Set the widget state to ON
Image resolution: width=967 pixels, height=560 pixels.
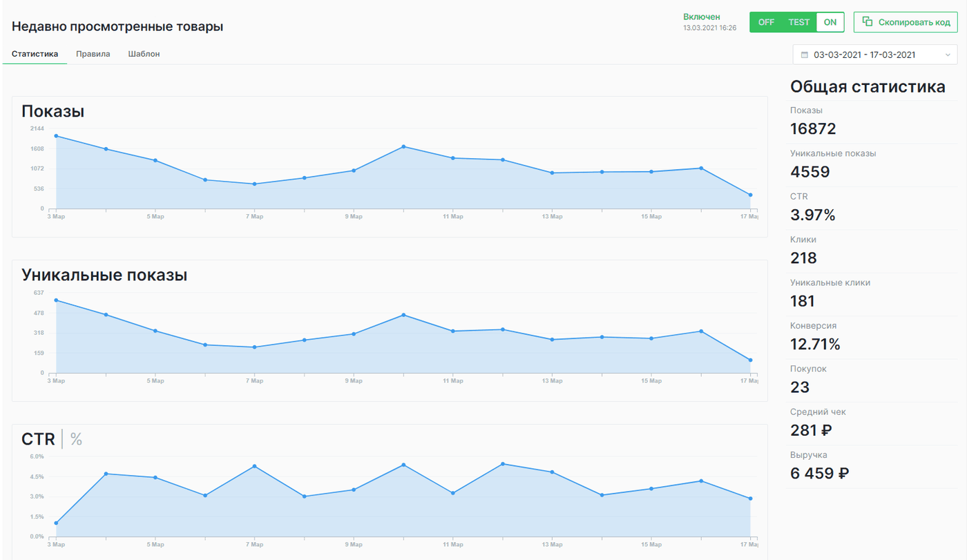[x=830, y=22]
